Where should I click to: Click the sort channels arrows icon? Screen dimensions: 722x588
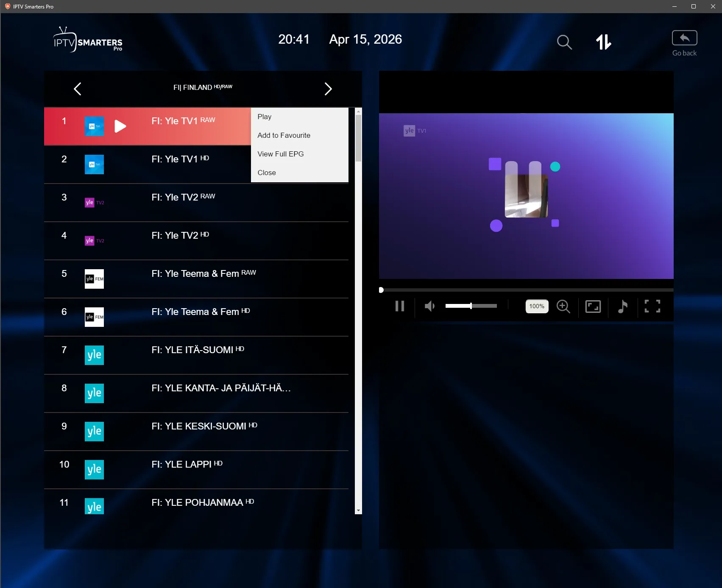click(603, 42)
